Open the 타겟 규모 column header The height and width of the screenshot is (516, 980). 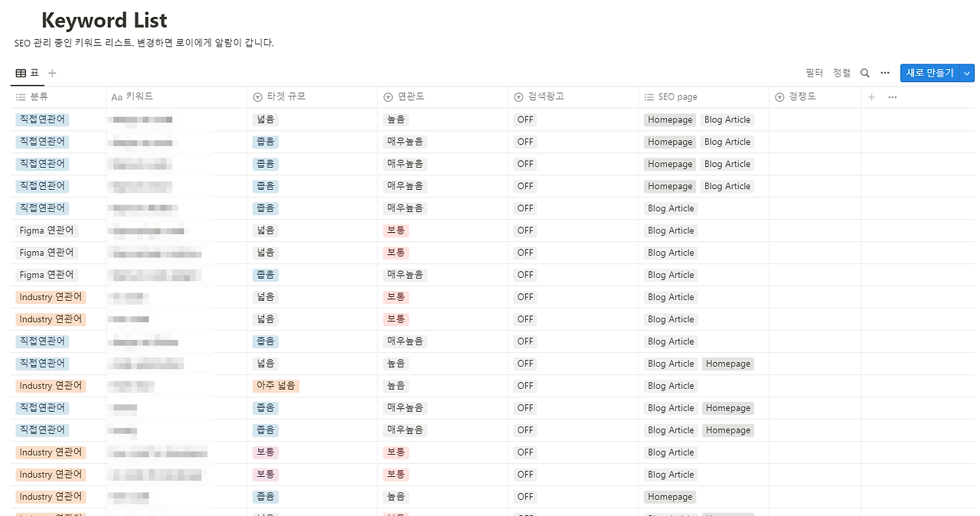click(312, 97)
